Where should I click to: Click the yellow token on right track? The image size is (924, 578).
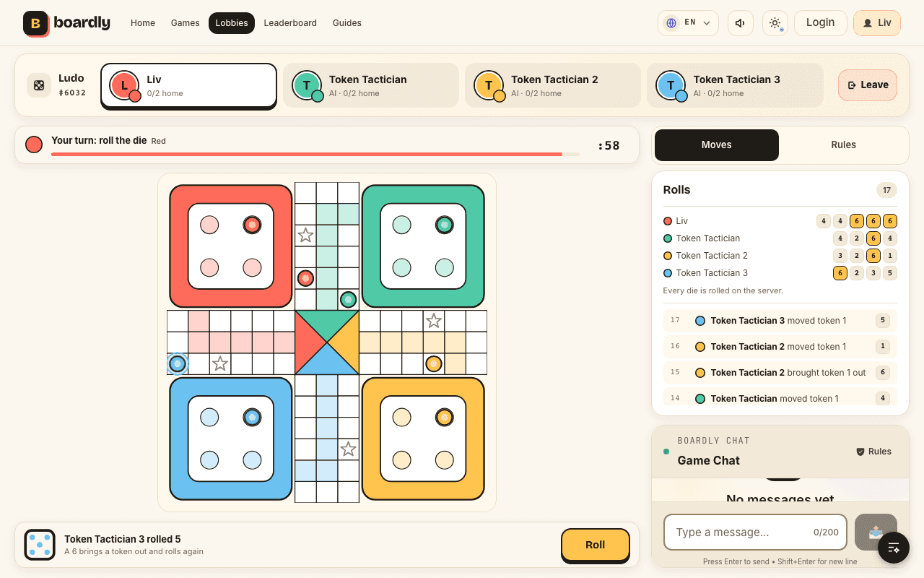(433, 363)
